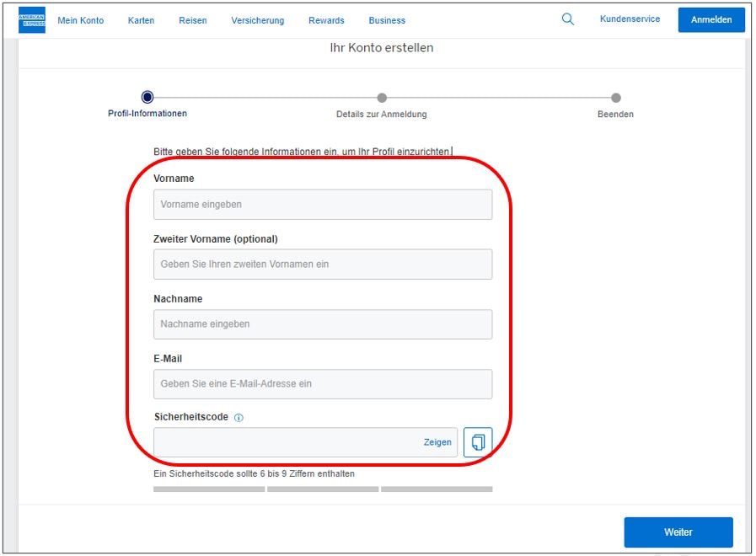Open the Reisen menu
This screenshot has height=556, width=756.
[x=193, y=20]
